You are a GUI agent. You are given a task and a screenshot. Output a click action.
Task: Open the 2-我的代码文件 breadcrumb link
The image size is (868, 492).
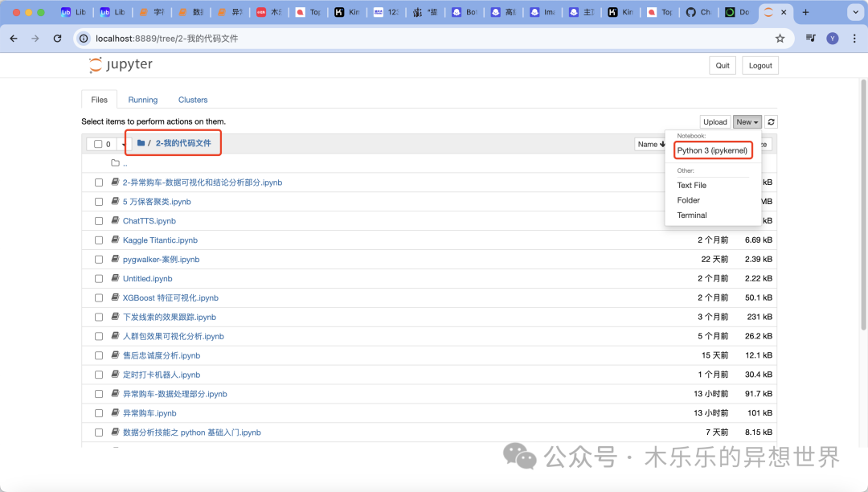183,143
